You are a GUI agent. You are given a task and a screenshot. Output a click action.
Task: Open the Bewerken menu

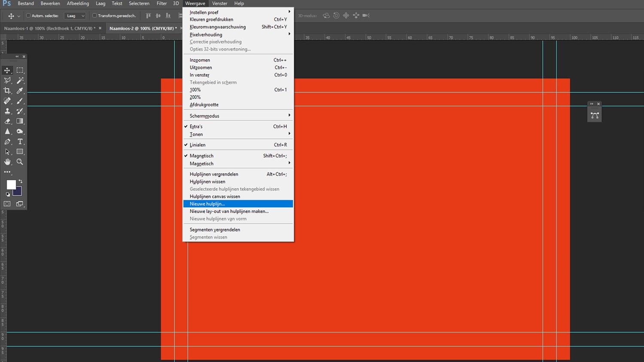pos(50,3)
